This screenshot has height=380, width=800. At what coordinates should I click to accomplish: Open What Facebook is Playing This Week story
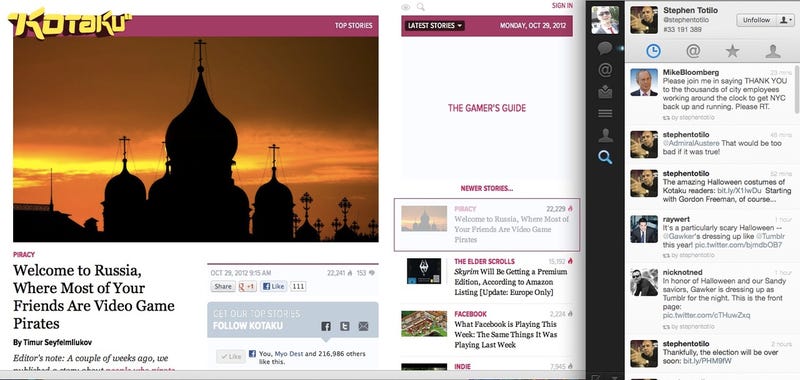(506, 335)
